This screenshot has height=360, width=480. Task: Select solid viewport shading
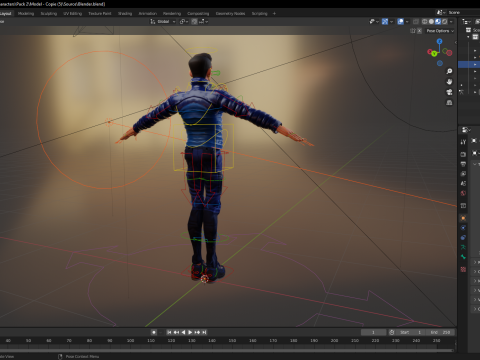[x=431, y=21]
